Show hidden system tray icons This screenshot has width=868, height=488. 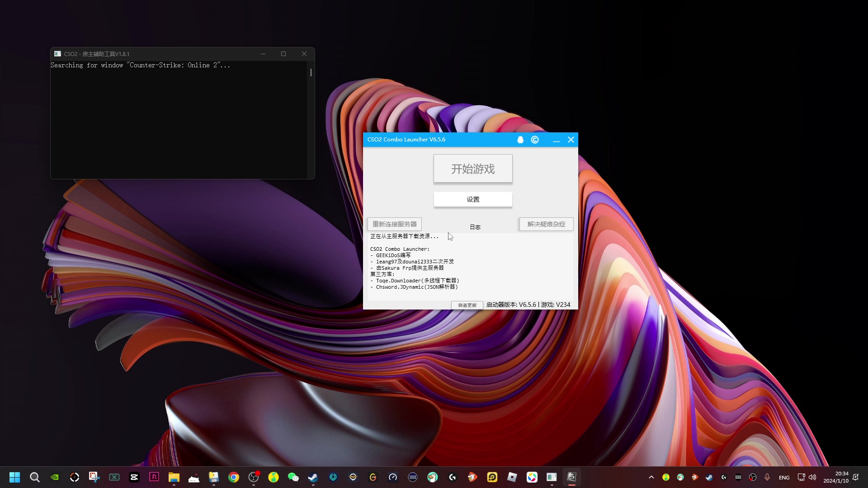tap(651, 477)
